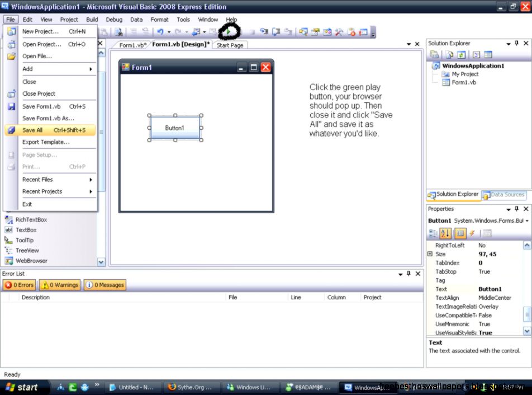
Task: Select TextBox control in Toolbox
Action: coord(21,231)
